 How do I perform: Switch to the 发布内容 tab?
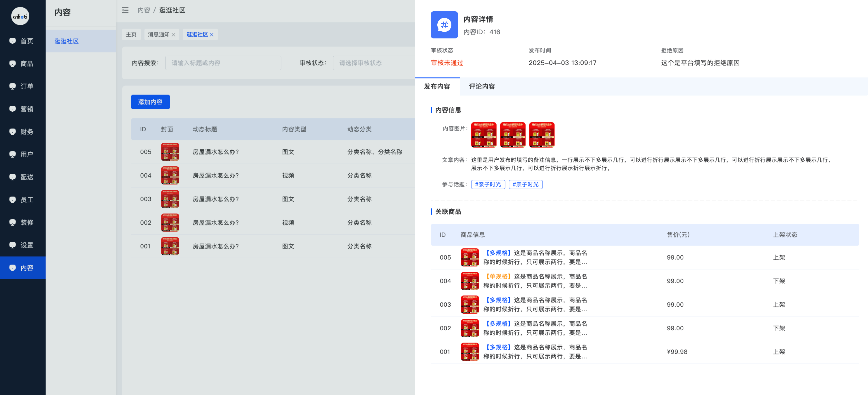point(437,86)
